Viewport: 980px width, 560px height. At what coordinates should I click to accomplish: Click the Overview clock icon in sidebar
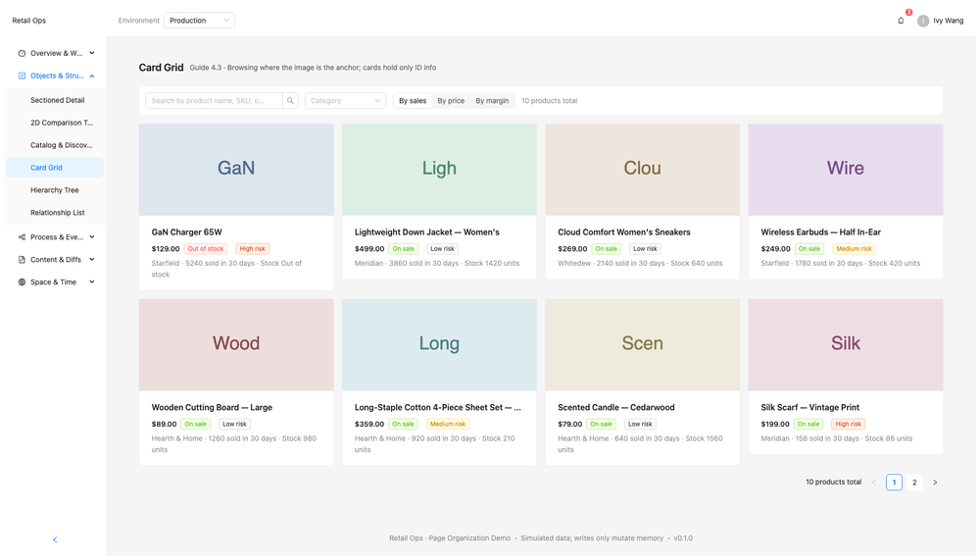pos(22,53)
